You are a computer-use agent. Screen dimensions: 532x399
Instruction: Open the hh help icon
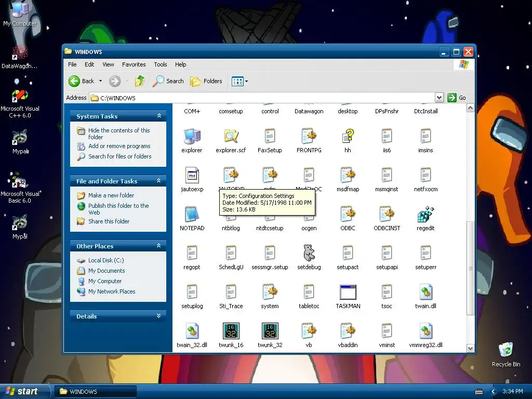coord(348,137)
